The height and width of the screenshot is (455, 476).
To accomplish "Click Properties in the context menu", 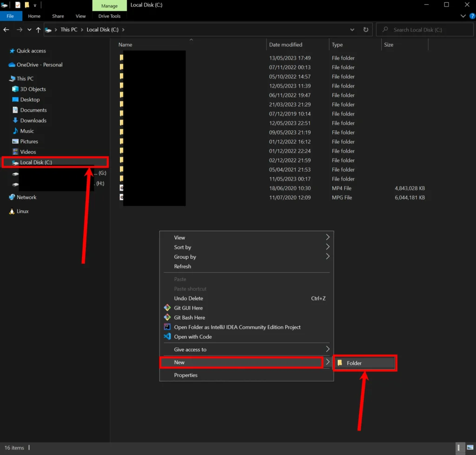I will pyautogui.click(x=186, y=375).
